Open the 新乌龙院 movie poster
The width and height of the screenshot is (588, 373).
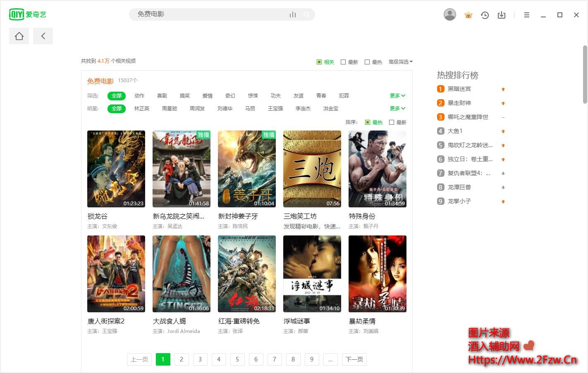click(182, 169)
